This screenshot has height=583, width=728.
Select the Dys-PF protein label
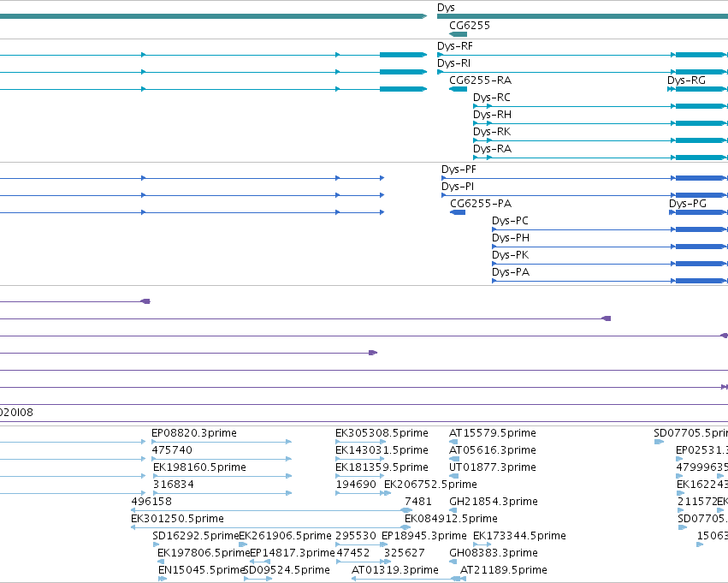click(x=459, y=170)
